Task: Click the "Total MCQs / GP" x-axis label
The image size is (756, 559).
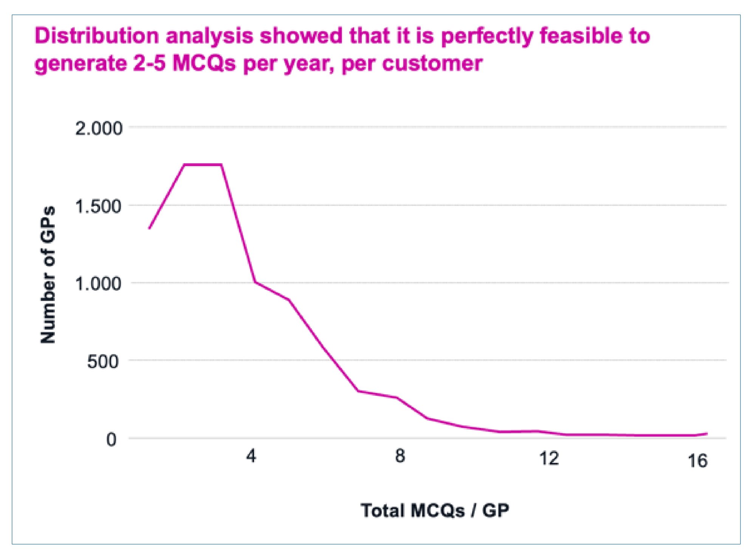Action: pos(435,510)
